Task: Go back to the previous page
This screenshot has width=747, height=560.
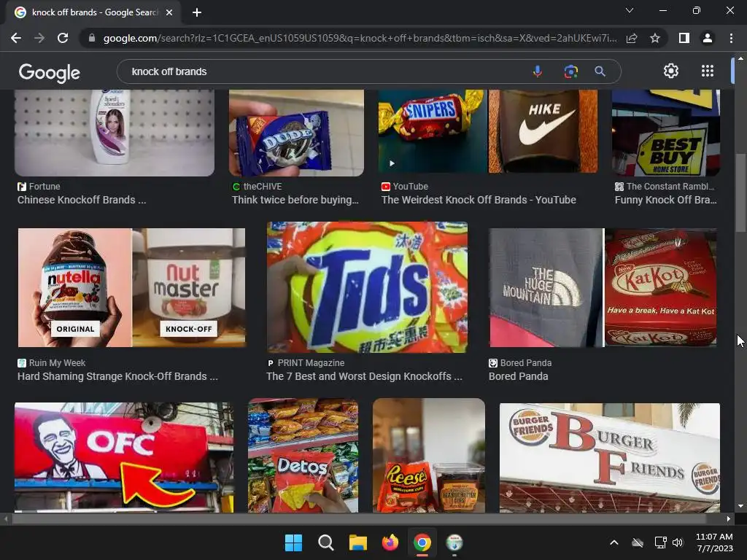Action: tap(16, 38)
